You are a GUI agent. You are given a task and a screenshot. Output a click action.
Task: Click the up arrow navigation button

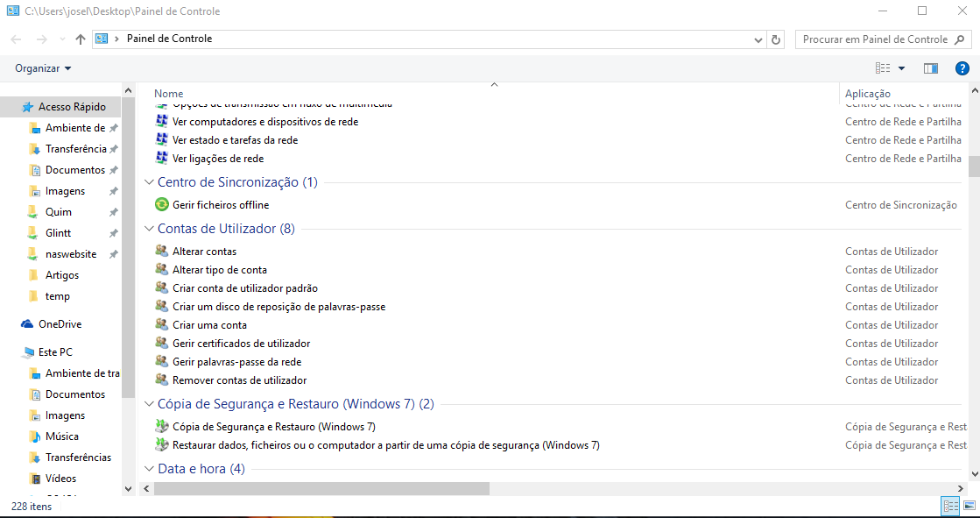pos(81,39)
